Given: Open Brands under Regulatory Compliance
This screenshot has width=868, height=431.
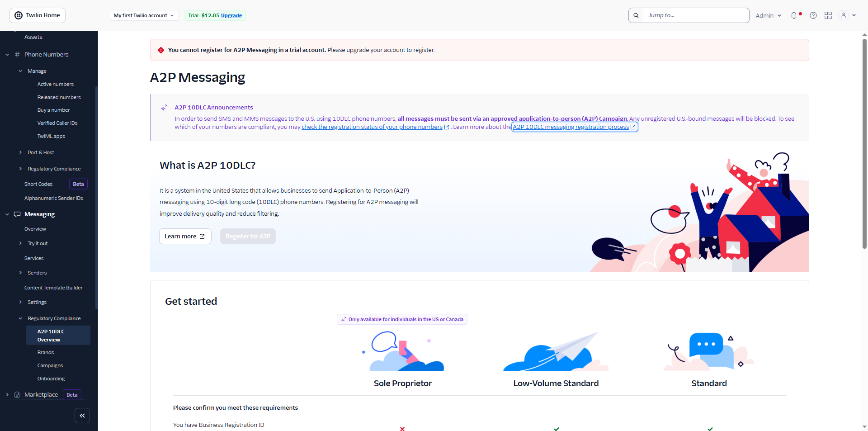Looking at the screenshot, I should point(46,352).
